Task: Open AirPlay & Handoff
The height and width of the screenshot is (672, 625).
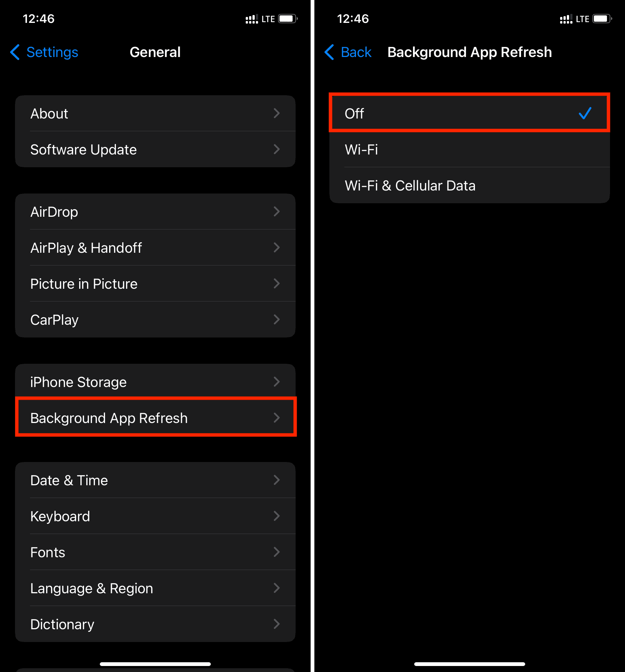Action: [x=155, y=247]
